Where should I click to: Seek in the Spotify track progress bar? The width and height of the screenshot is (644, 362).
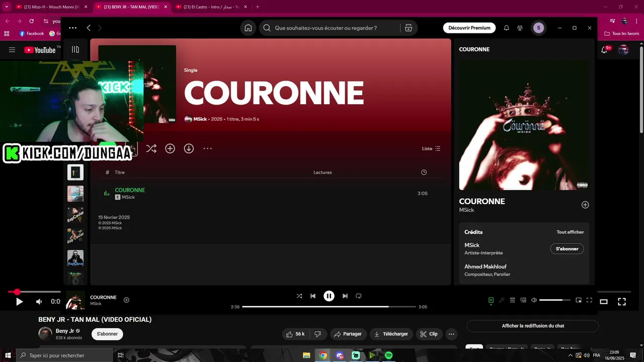click(329, 307)
